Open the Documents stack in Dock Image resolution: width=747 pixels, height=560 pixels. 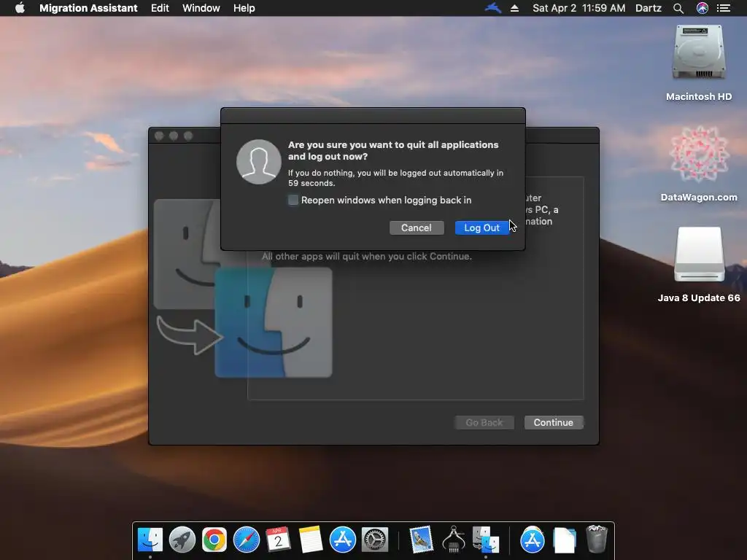click(x=565, y=540)
